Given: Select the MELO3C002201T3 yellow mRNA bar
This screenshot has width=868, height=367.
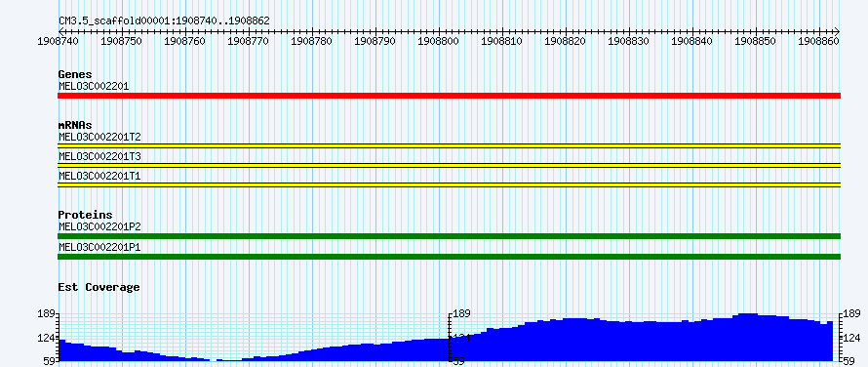Looking at the screenshot, I should tap(449, 165).
